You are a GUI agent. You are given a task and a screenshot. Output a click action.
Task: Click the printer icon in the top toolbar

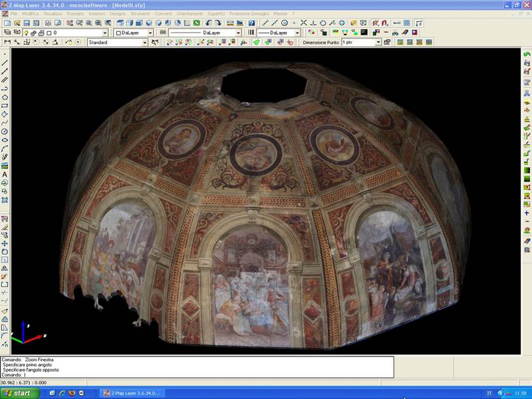click(x=48, y=23)
